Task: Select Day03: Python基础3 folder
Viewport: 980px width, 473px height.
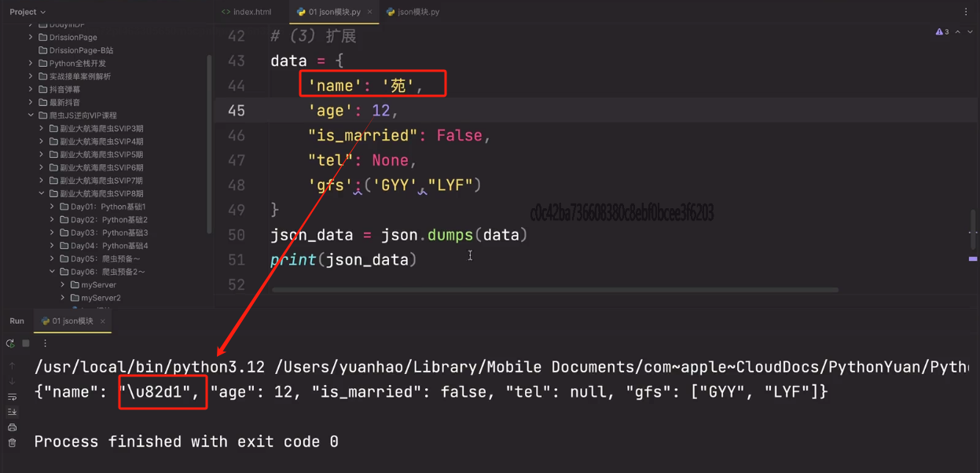Action: (104, 233)
